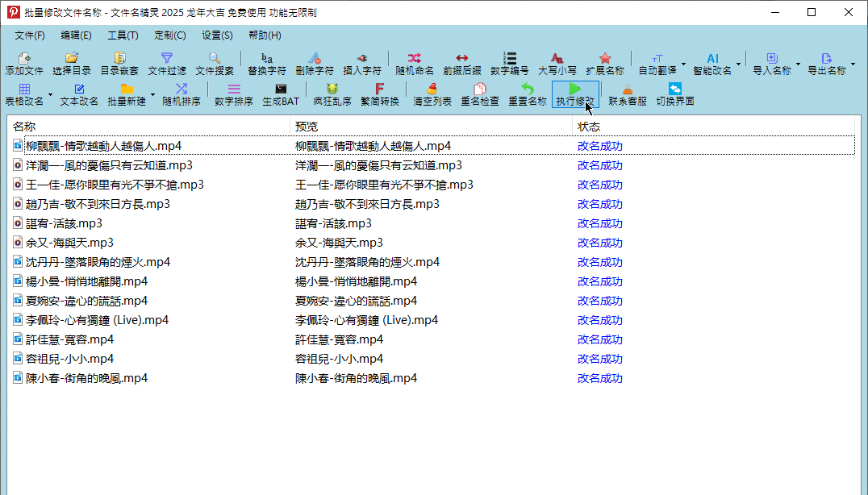Viewport: 868px width, 495px height.
Task: Open the 工具(T) menu
Action: [x=123, y=35]
